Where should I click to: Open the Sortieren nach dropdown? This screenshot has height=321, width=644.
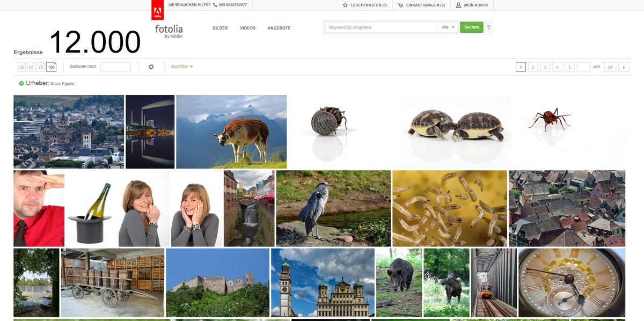pyautogui.click(x=115, y=67)
